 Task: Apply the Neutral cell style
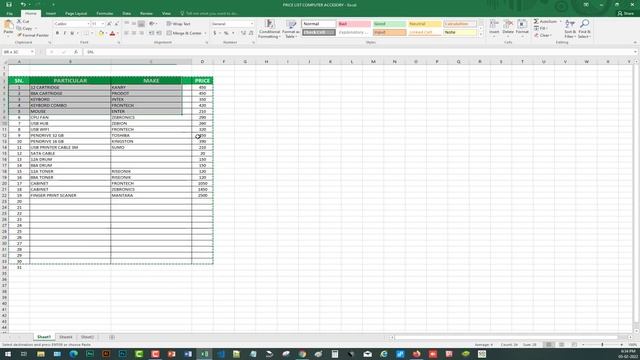pyautogui.click(x=424, y=24)
